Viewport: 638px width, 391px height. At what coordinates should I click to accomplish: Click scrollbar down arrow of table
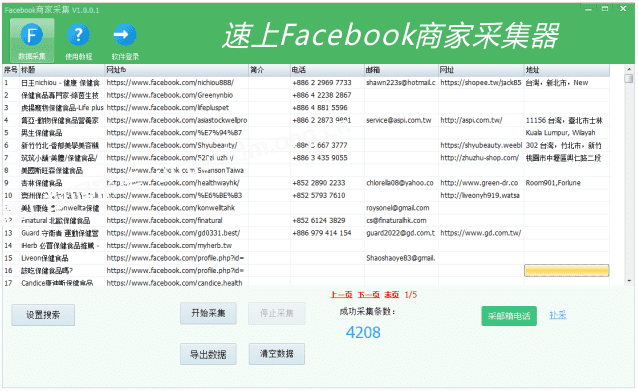(x=629, y=281)
